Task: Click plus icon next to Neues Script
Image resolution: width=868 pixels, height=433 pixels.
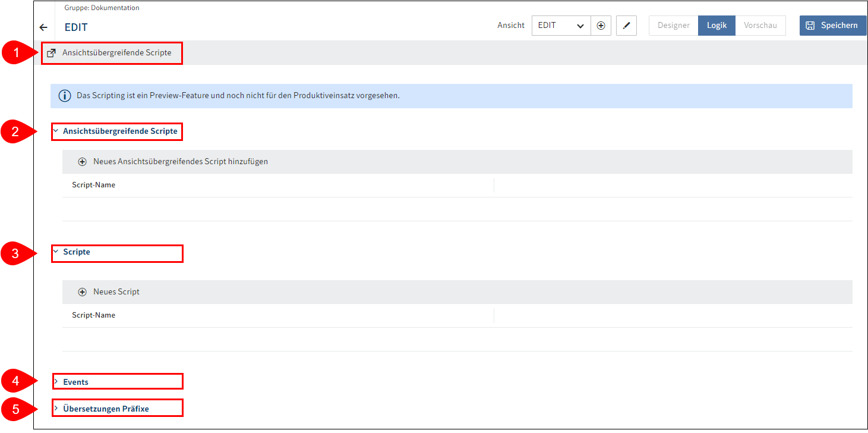Action: click(83, 292)
